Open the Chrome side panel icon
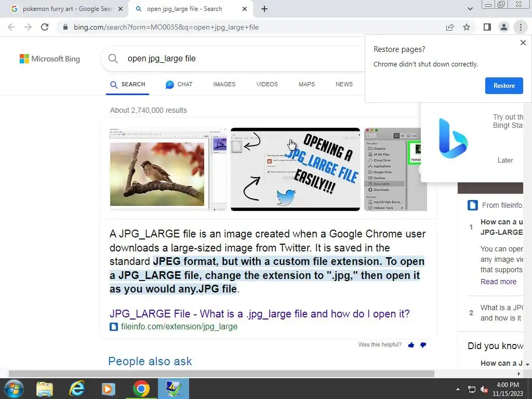This screenshot has height=399, width=532. point(487,27)
